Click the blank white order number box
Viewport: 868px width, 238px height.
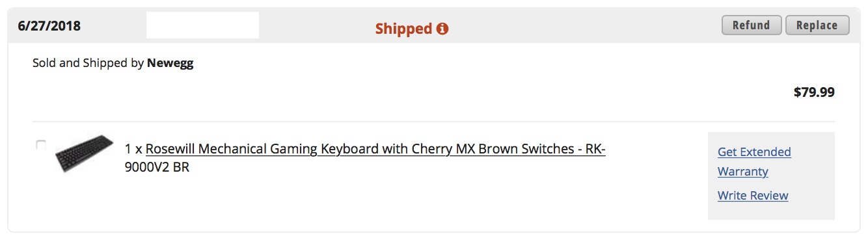[x=202, y=25]
